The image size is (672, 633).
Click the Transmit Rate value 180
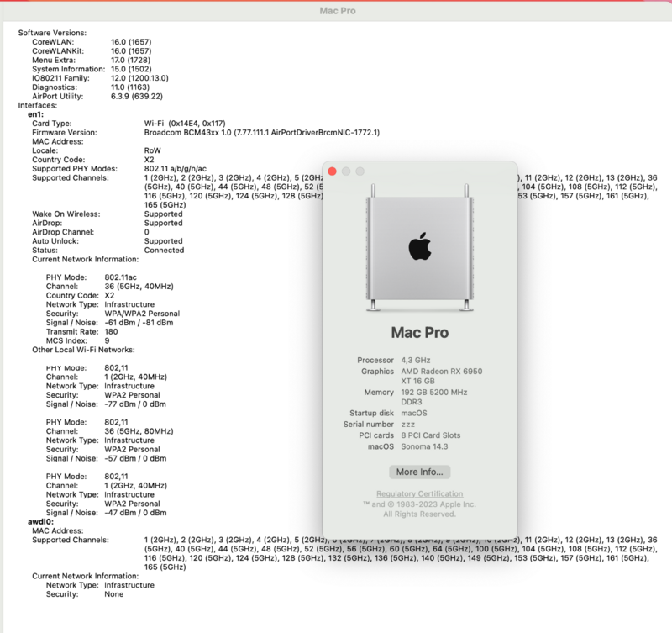pyautogui.click(x=111, y=331)
